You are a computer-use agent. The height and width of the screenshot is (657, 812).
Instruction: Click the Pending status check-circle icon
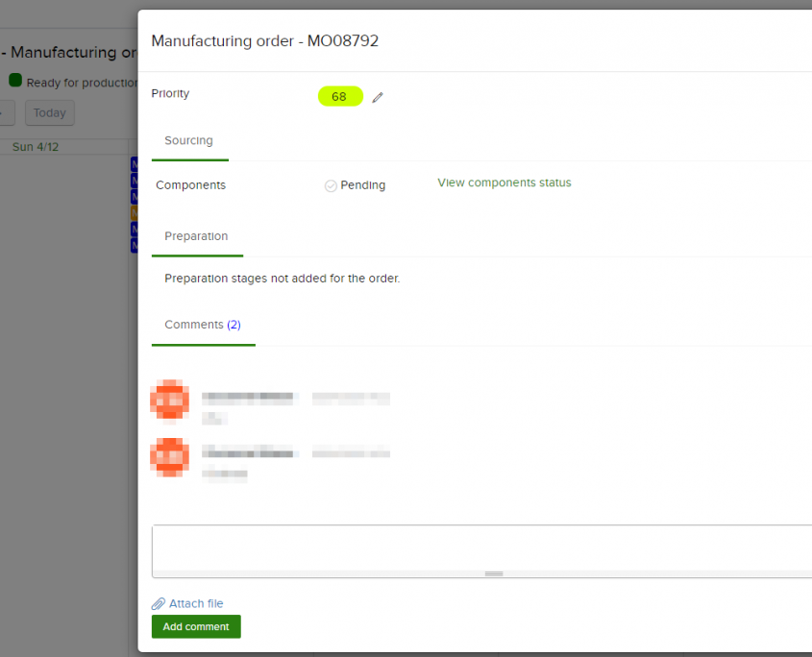pyautogui.click(x=331, y=185)
